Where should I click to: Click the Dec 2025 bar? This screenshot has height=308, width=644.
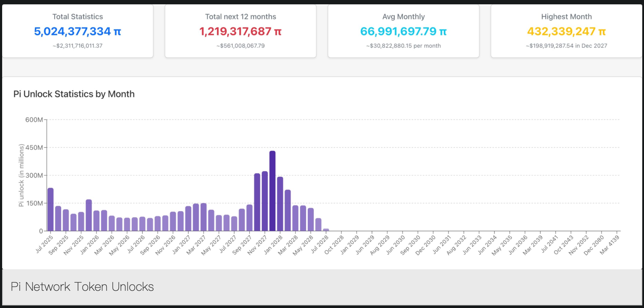[89, 215]
